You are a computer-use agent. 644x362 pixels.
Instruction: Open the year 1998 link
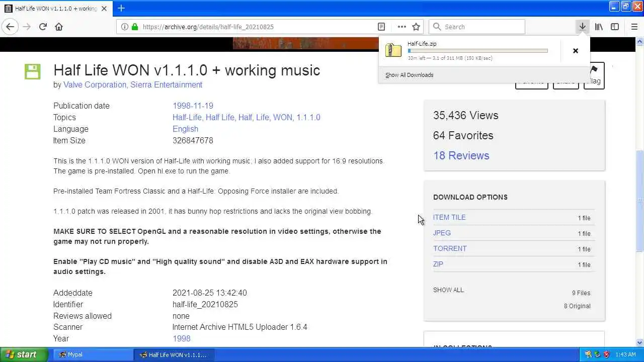pos(181,338)
